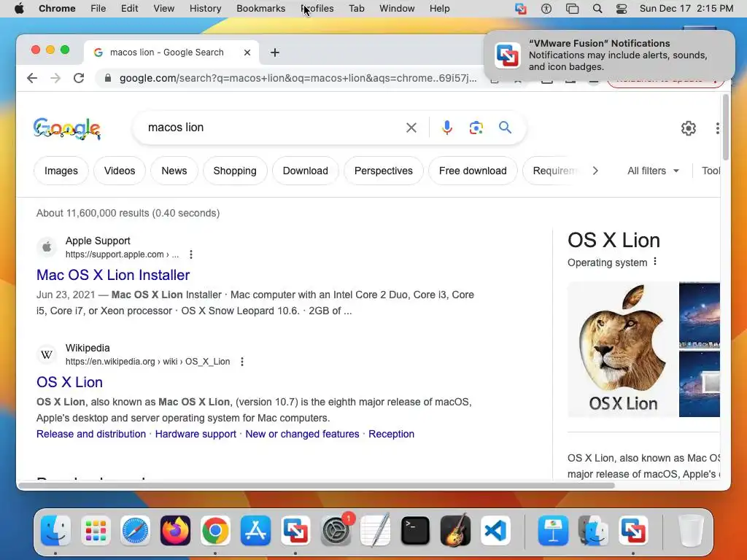The image size is (747, 560).
Task: Open more options for Apple Support result
Action: click(191, 254)
